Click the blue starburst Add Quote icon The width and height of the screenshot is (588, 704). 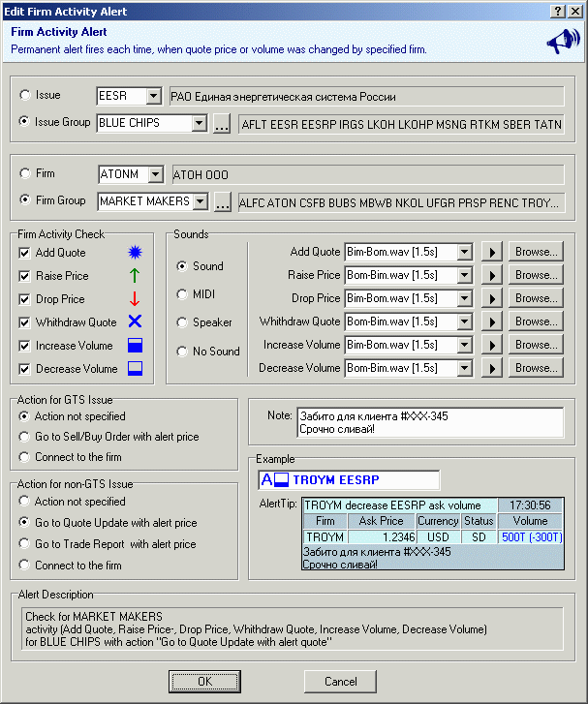tap(136, 253)
